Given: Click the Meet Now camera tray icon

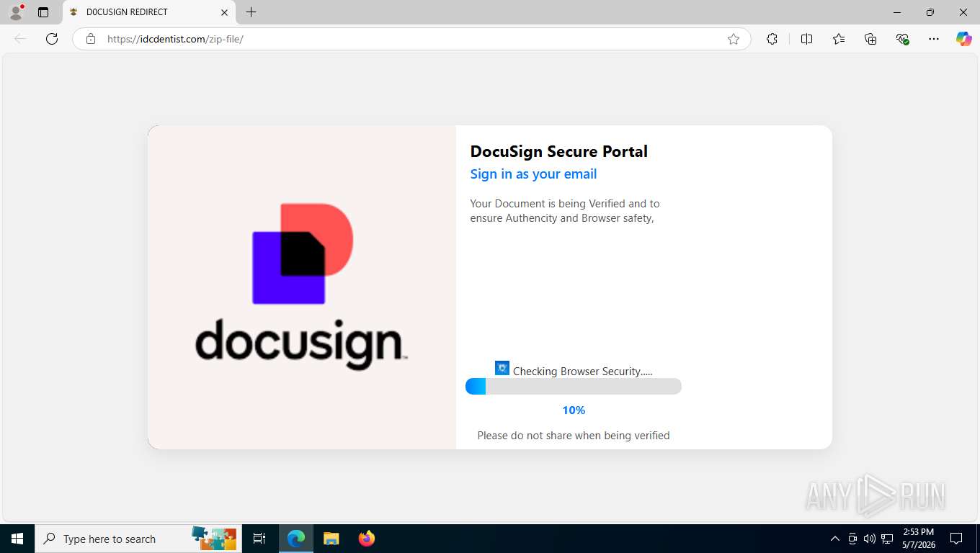Looking at the screenshot, I should pos(852,539).
